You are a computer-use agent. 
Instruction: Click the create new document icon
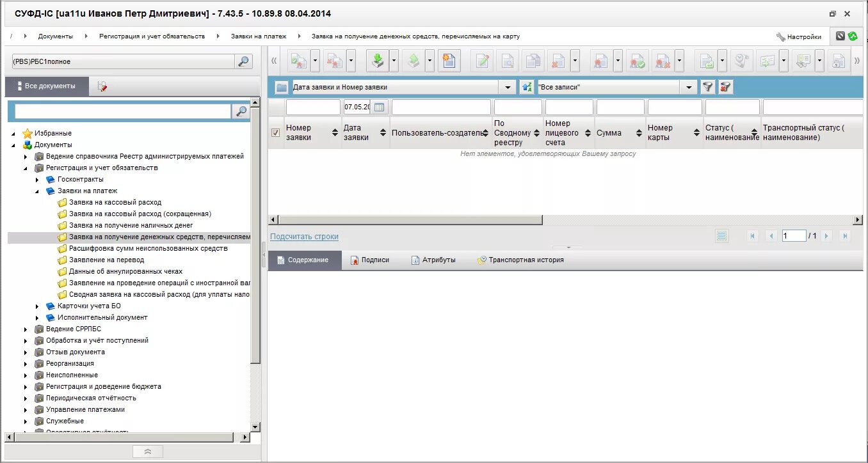click(449, 61)
